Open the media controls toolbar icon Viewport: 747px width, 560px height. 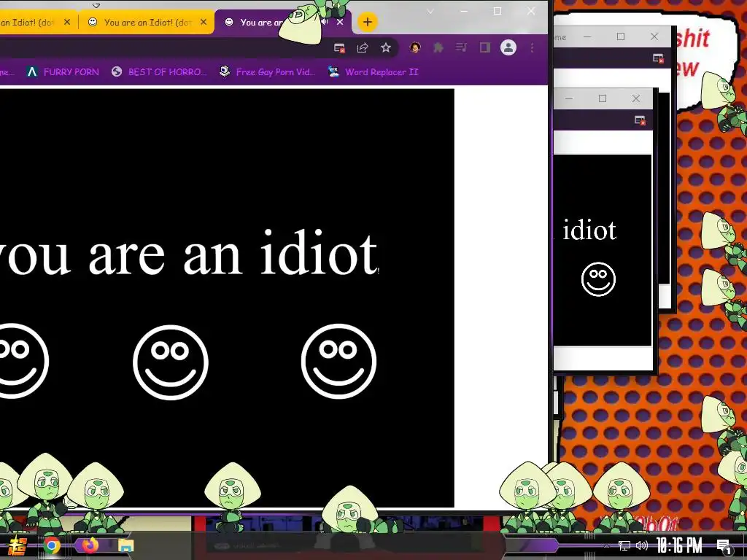(461, 47)
